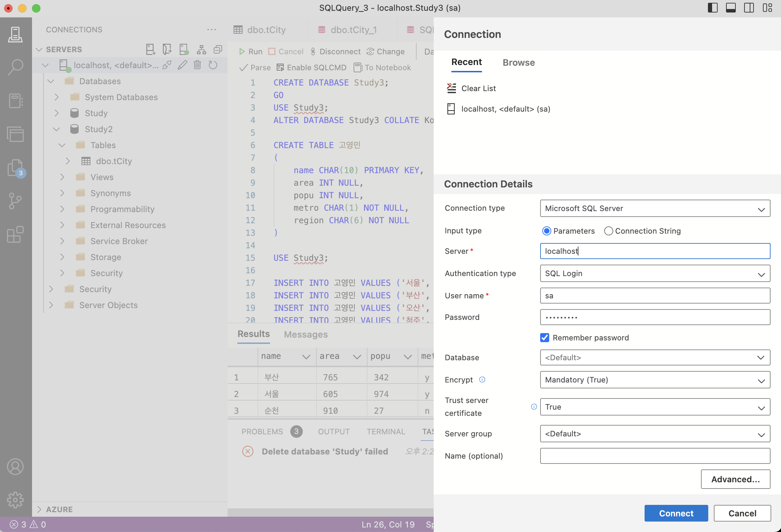Viewport: 781px width, 532px height.
Task: Open the Manage gear icon
Action: [x=15, y=500]
